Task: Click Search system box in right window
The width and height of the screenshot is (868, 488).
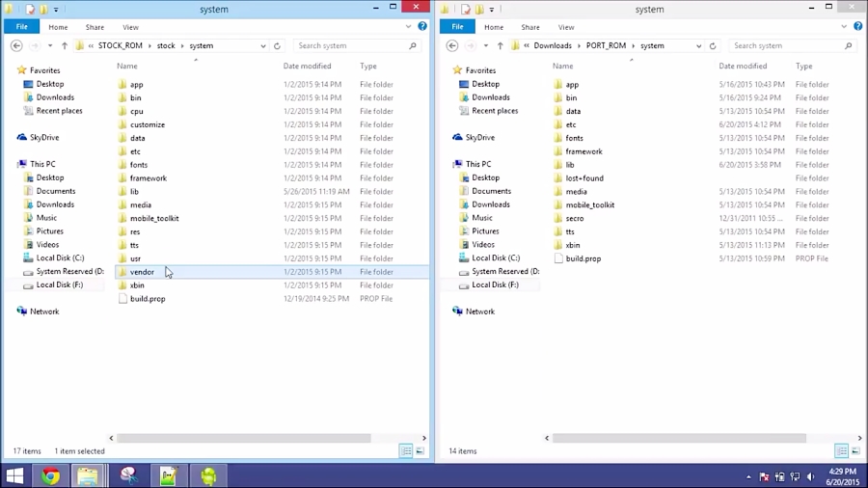Action: click(786, 45)
